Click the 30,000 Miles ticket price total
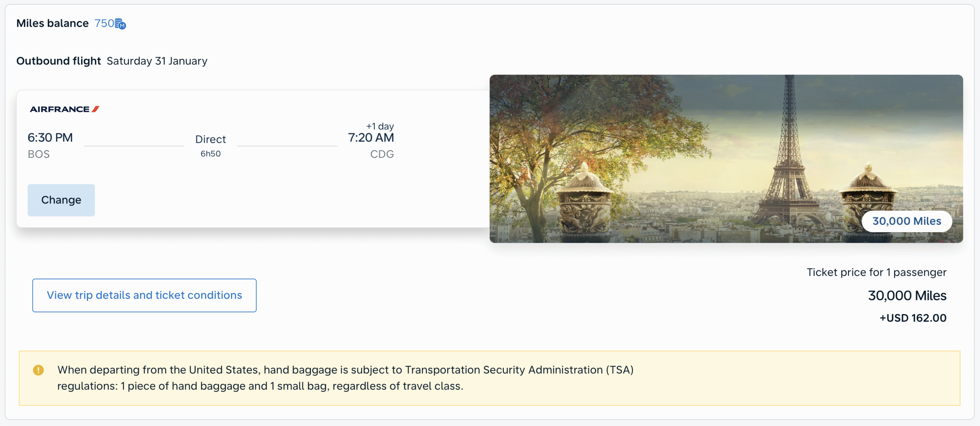This screenshot has width=980, height=426. [907, 296]
